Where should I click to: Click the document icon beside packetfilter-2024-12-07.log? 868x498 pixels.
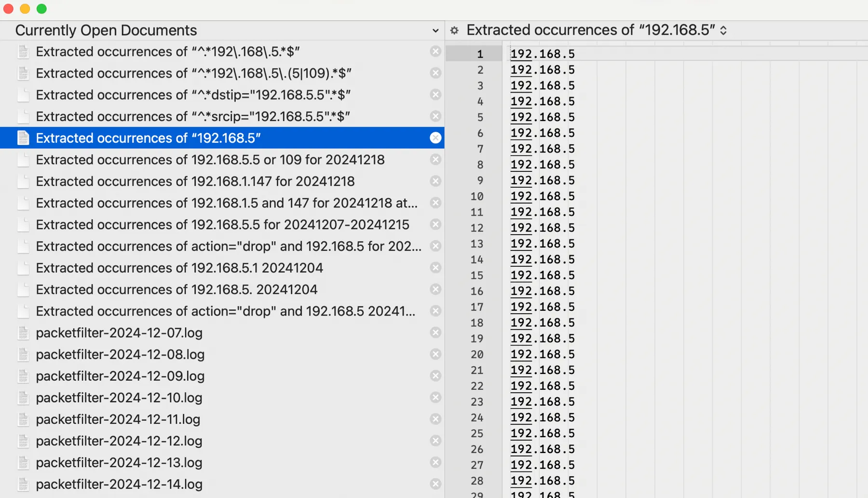click(x=23, y=332)
